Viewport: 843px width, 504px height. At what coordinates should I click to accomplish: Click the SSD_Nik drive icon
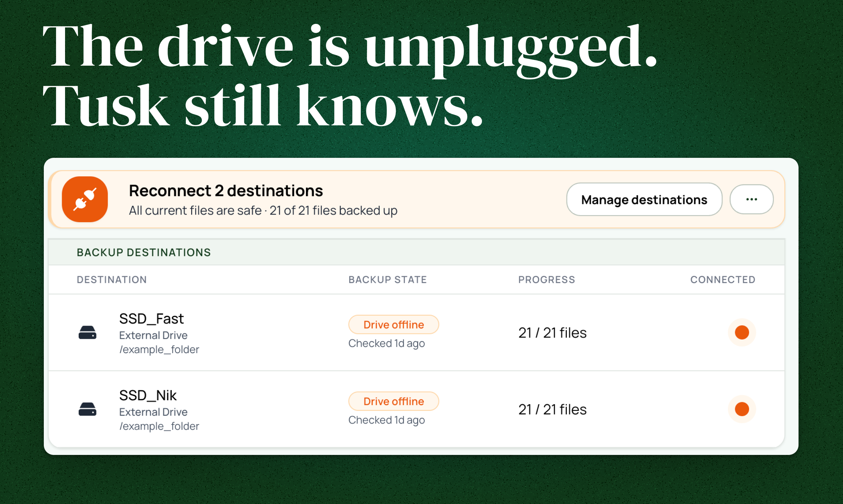click(x=87, y=409)
